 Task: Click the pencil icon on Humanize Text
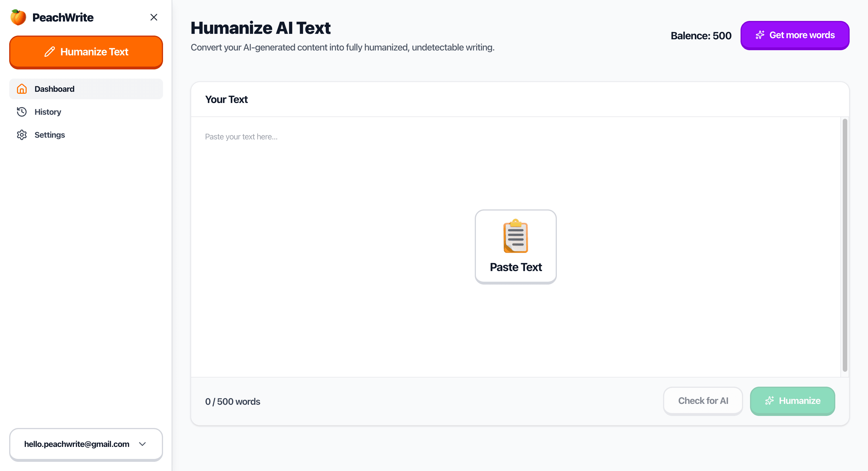click(x=50, y=52)
